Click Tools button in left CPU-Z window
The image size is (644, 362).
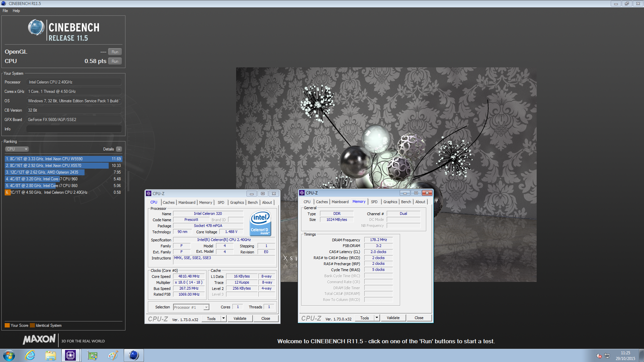pyautogui.click(x=211, y=318)
